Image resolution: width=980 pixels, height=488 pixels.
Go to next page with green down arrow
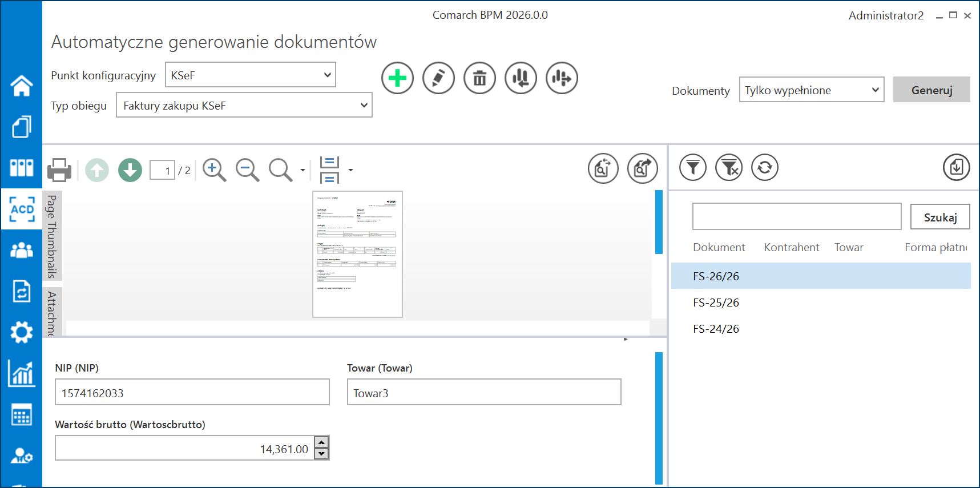click(130, 170)
